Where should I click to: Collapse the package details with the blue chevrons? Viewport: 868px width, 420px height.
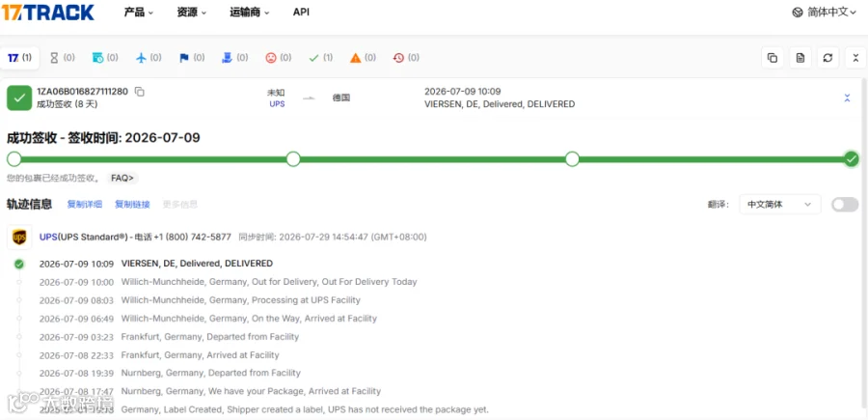click(x=847, y=98)
